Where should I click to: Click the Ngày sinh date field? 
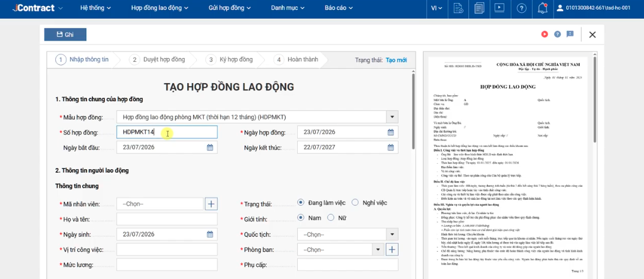[x=166, y=234]
